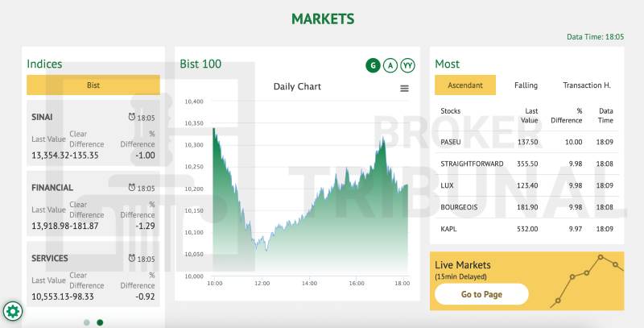The image size is (644, 328).
Task: Open the STRAIGHTFORWARD stock row
Action: click(526, 164)
